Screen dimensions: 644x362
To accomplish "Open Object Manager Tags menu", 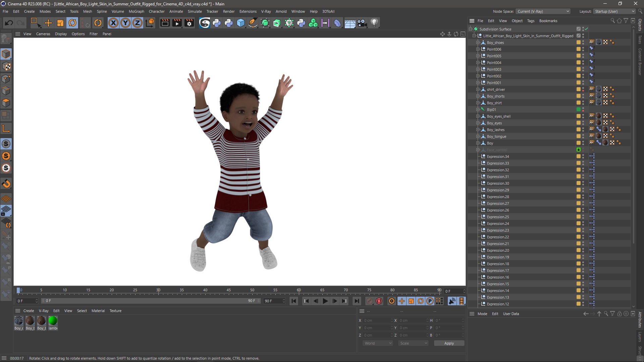I will click(531, 21).
